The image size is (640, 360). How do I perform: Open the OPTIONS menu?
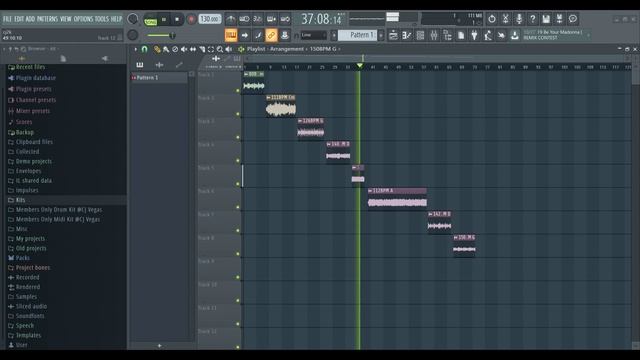tap(83, 19)
